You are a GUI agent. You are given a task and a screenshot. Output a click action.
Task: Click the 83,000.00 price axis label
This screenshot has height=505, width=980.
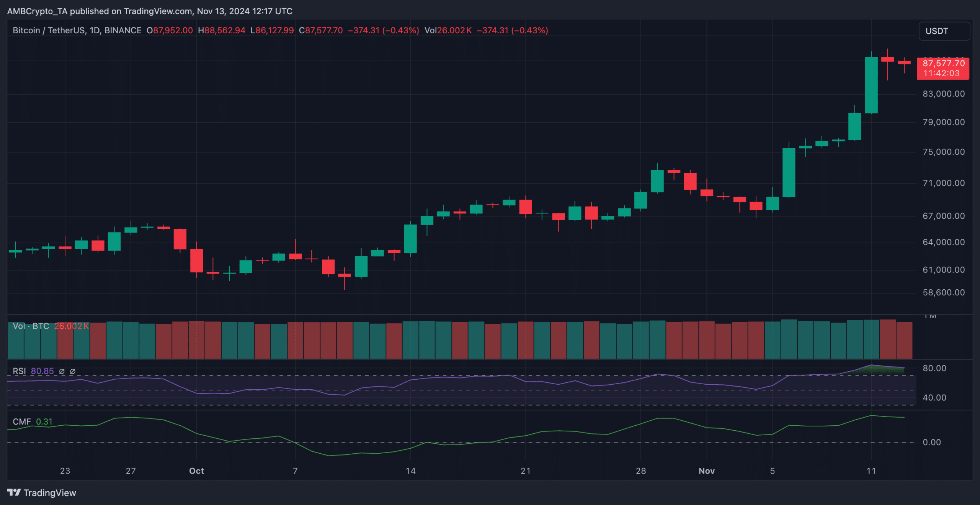click(944, 94)
